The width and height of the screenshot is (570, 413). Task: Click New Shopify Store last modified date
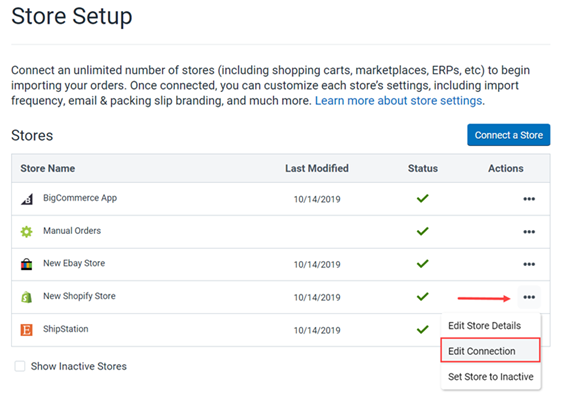click(x=317, y=297)
